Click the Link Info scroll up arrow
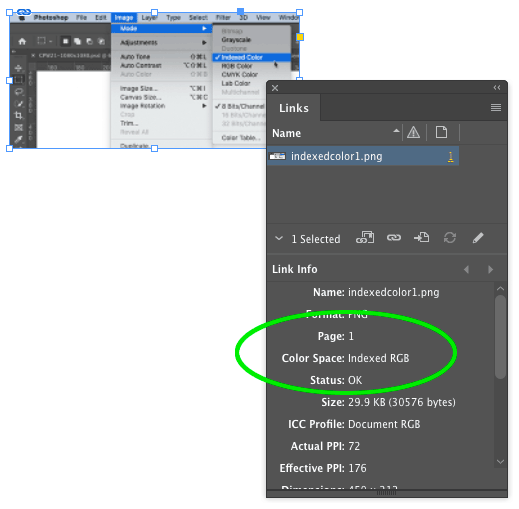Screen dimensions: 519x509 pos(500,289)
